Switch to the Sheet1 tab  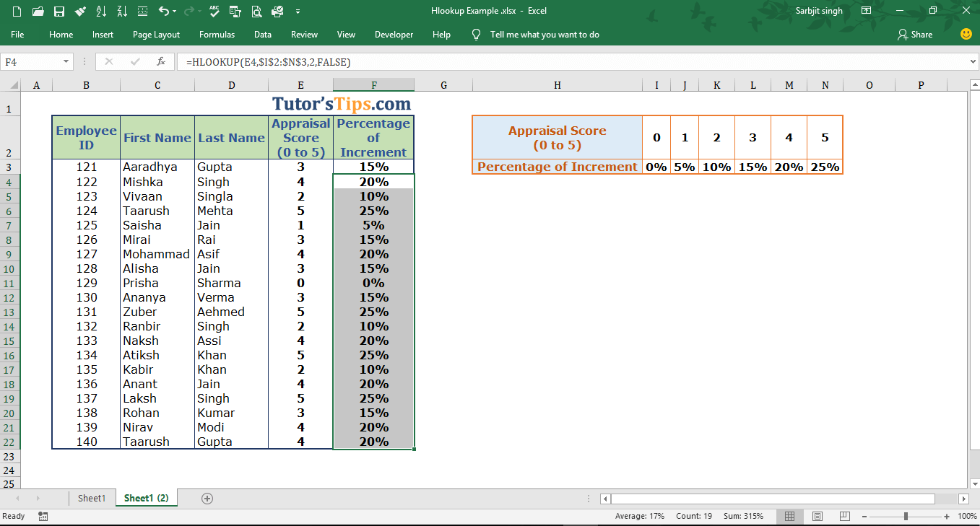92,498
